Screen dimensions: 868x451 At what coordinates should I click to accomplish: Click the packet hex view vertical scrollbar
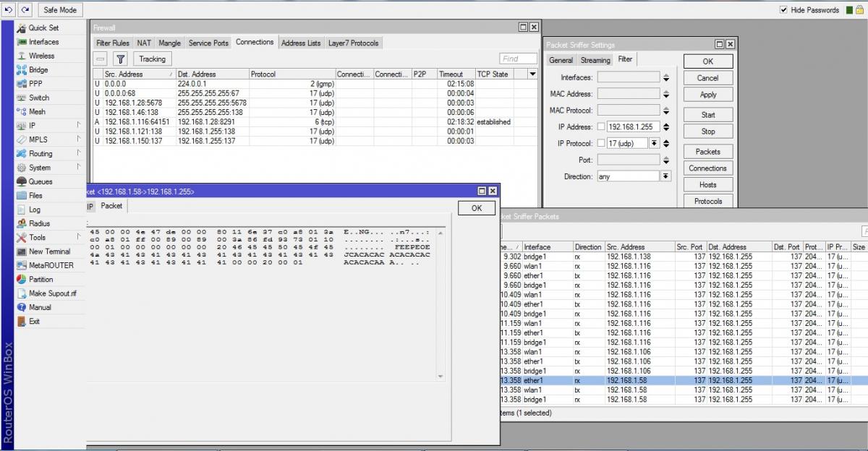pyautogui.click(x=441, y=302)
